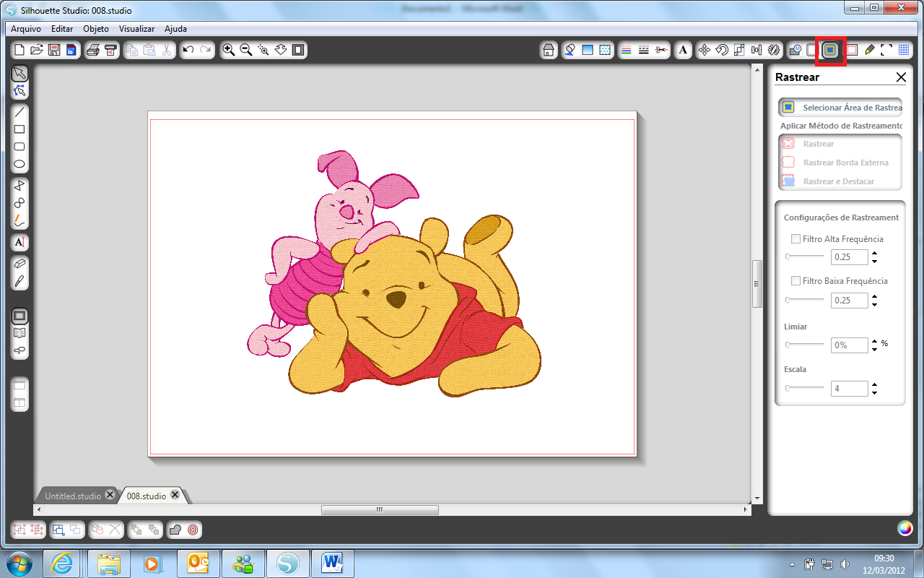The height and width of the screenshot is (578, 924).
Task: Fit the page to the window
Action: [x=297, y=50]
